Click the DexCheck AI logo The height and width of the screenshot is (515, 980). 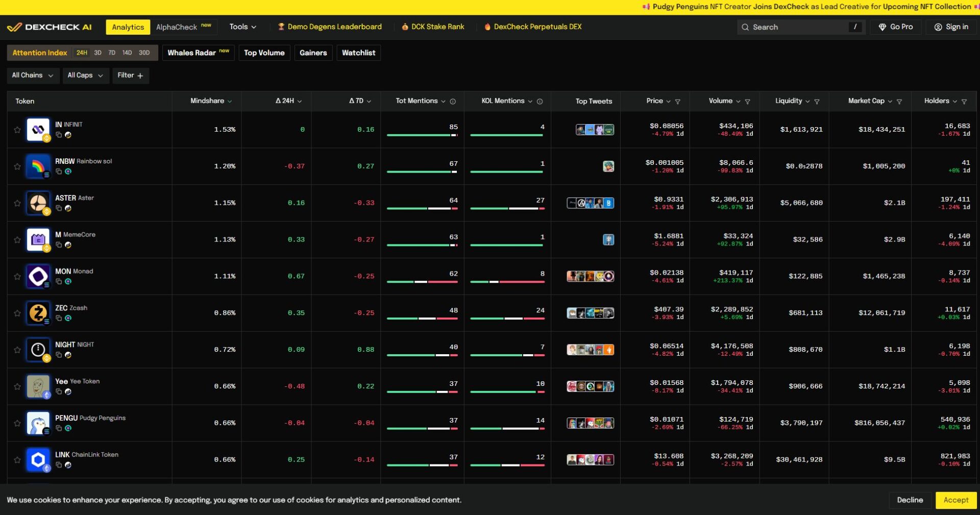pos(50,27)
